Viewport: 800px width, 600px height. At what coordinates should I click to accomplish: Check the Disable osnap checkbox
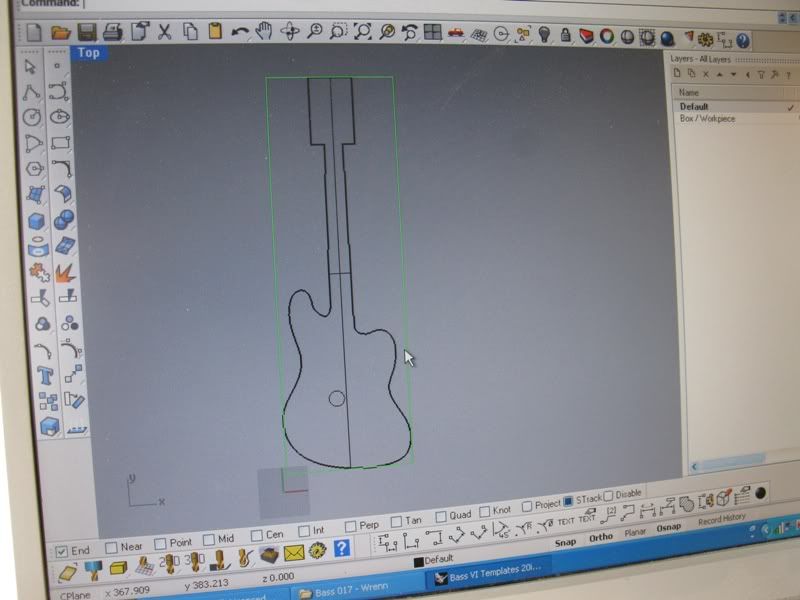click(x=608, y=496)
